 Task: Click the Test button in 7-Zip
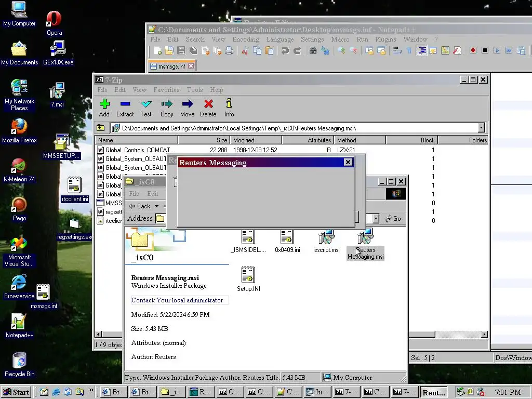click(146, 108)
